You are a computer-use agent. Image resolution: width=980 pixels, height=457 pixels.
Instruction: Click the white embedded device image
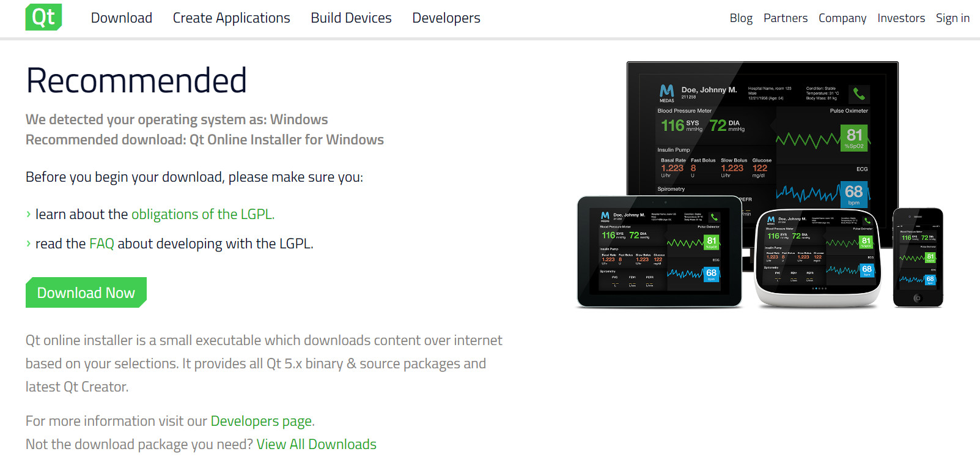(x=817, y=258)
